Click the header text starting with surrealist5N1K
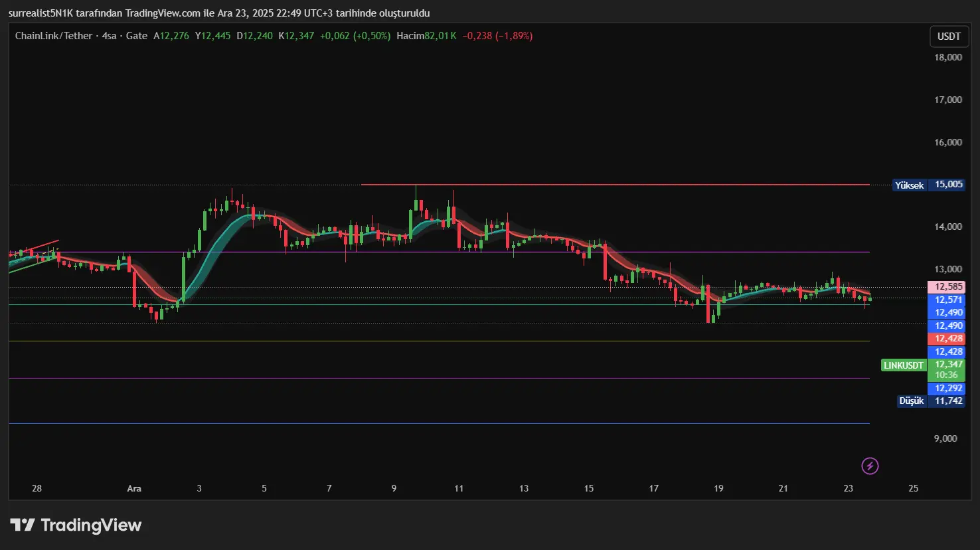 pyautogui.click(x=219, y=13)
